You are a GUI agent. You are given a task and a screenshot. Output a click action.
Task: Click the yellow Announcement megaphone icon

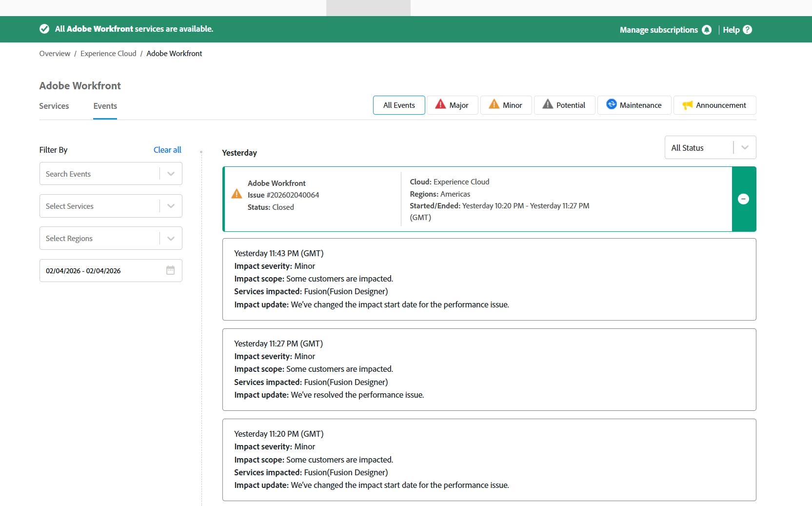[688, 105]
